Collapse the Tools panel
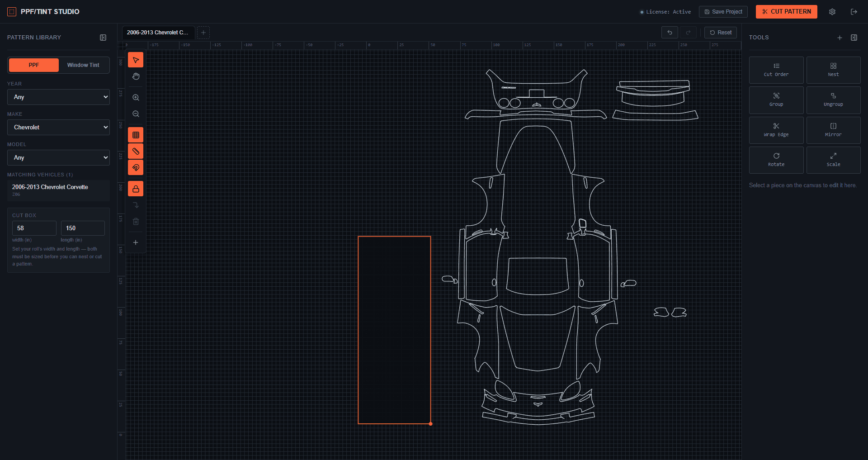Viewport: 868px width, 460px height. [x=854, y=38]
